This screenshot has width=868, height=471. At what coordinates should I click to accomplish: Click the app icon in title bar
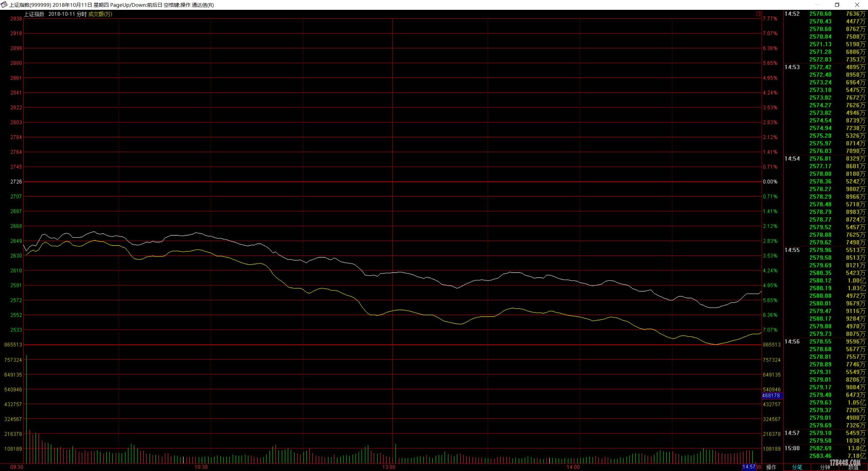pyautogui.click(x=4, y=5)
